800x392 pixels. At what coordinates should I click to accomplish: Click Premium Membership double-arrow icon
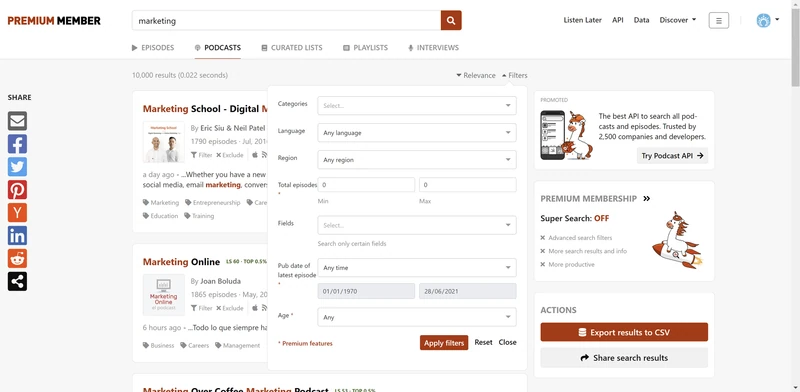point(646,199)
